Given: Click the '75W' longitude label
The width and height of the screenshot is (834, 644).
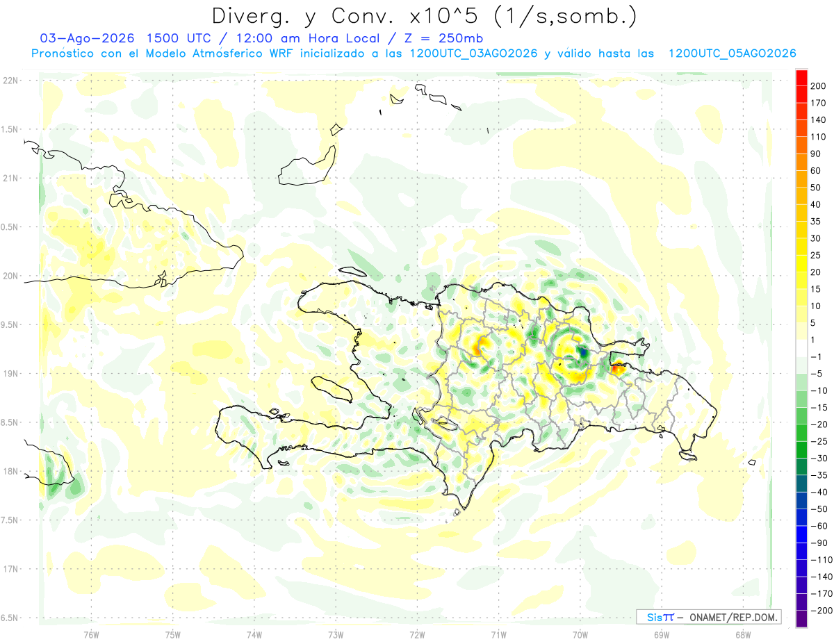Looking at the screenshot, I should [x=172, y=634].
